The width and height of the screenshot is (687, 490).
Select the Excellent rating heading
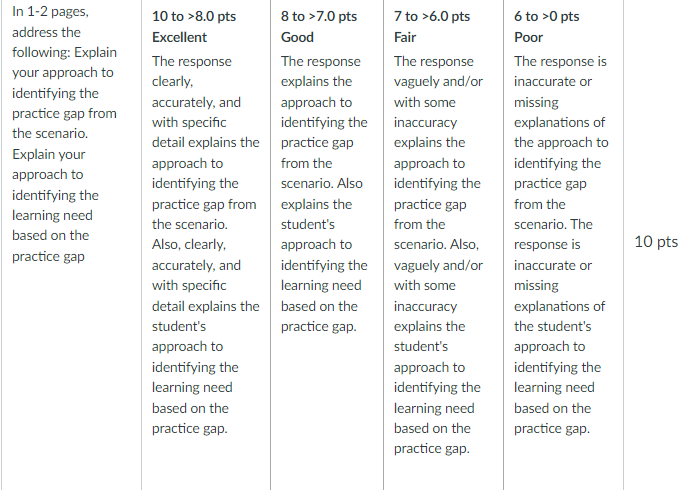coord(179,37)
